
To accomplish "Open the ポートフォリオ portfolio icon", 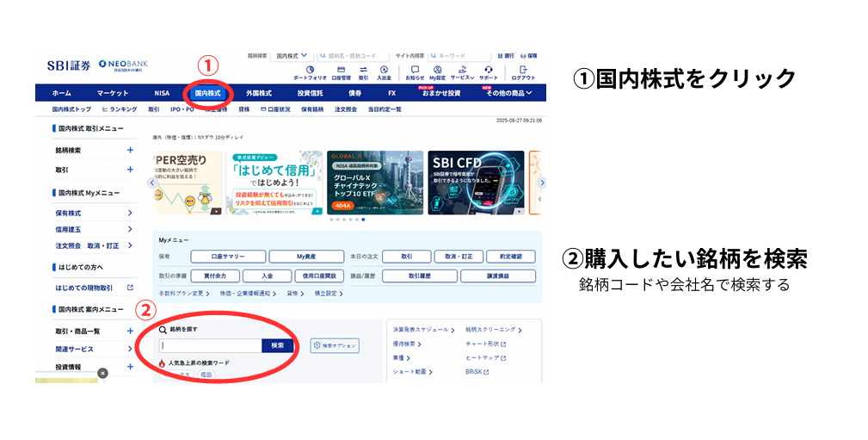I will [310, 71].
